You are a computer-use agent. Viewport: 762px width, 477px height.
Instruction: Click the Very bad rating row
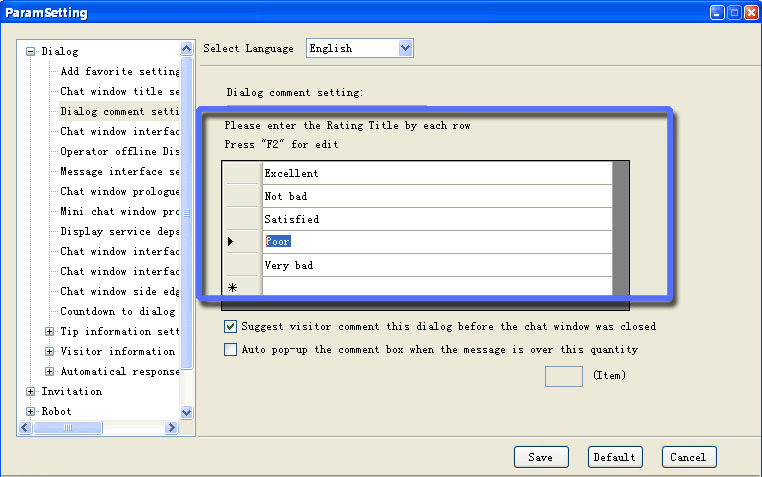[x=437, y=265]
